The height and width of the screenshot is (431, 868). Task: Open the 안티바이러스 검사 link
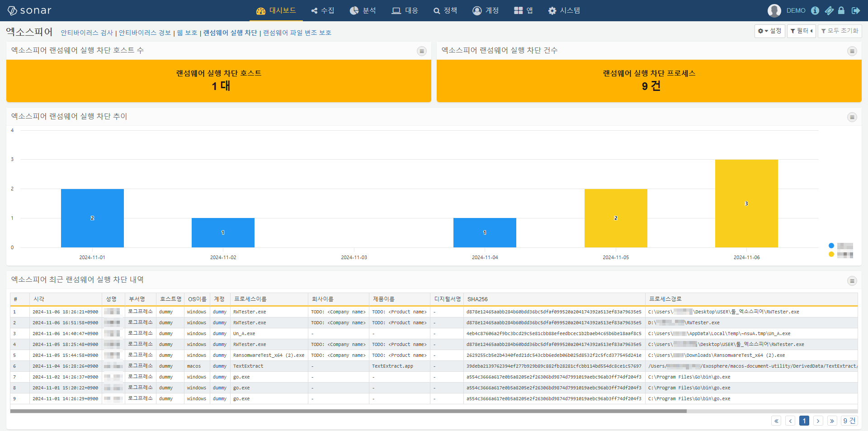[x=87, y=33]
